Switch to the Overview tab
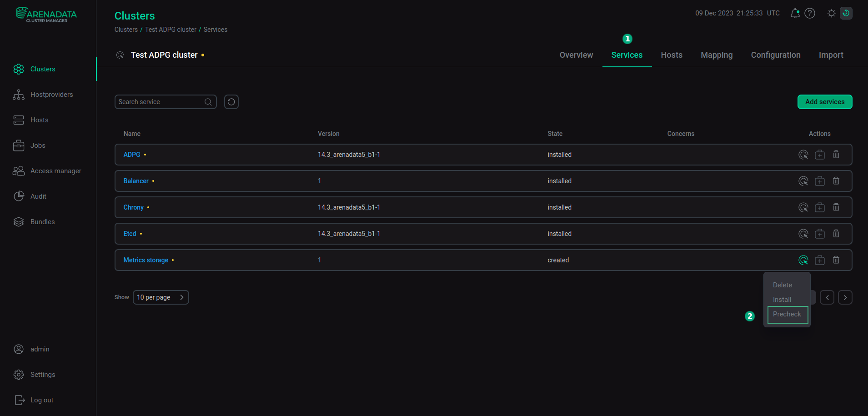Screen dimensions: 868x416 576,55
